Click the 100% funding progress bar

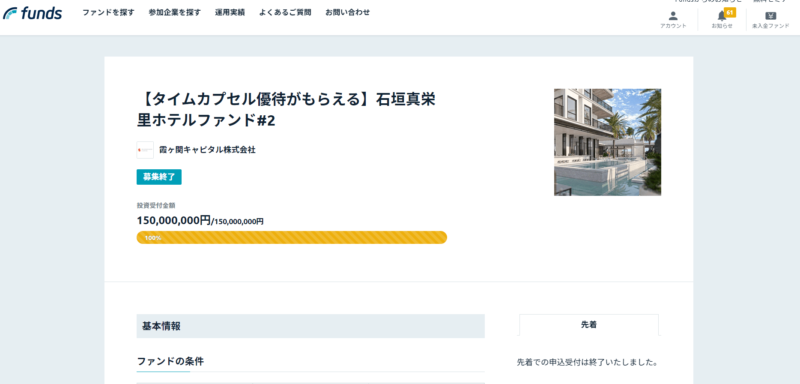pyautogui.click(x=292, y=238)
